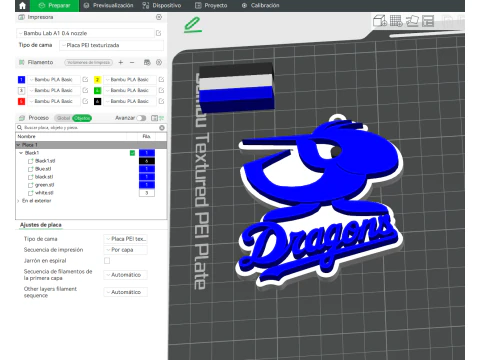The height and width of the screenshot is (360, 480).
Task: Click the part icon next to Black1.stl
Action: click(x=30, y=161)
